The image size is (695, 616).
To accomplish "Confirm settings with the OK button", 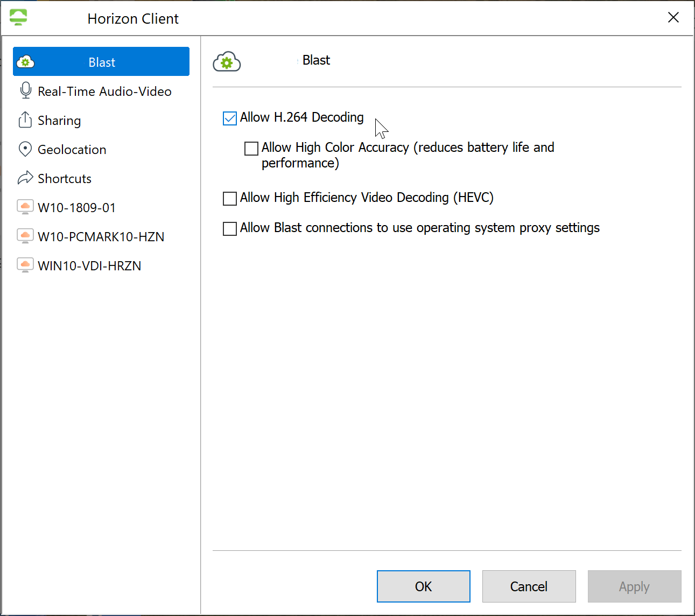I will pyautogui.click(x=423, y=586).
